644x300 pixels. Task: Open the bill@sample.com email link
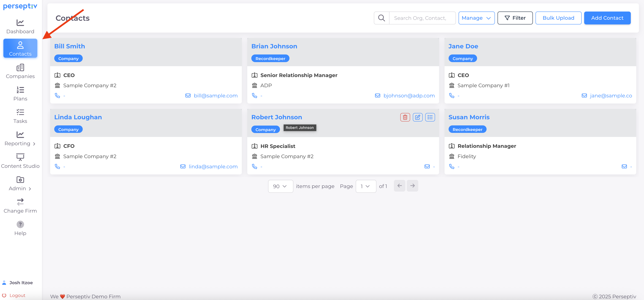click(216, 96)
